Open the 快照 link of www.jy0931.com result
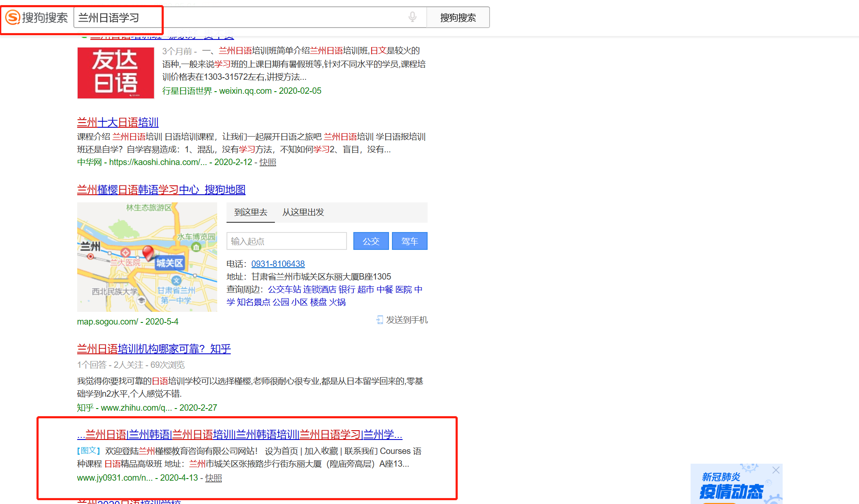This screenshot has height=504, width=859. tap(213, 478)
